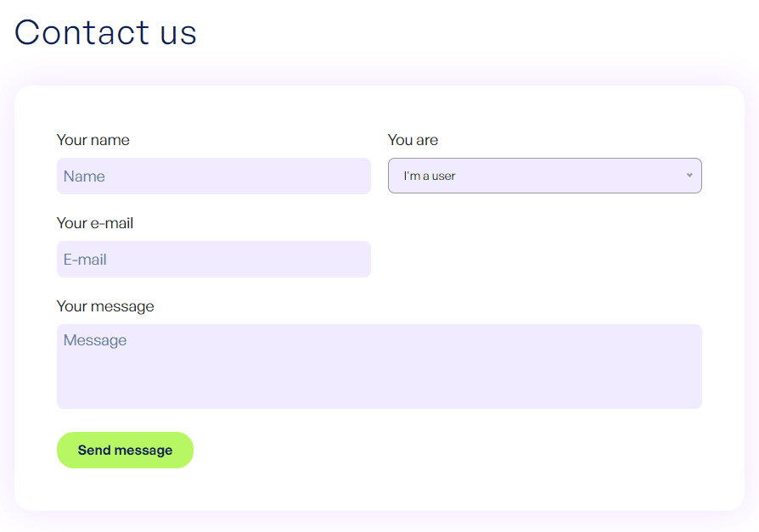Click the "You are" label
Image resolution: width=759 pixels, height=532 pixels.
413,140
